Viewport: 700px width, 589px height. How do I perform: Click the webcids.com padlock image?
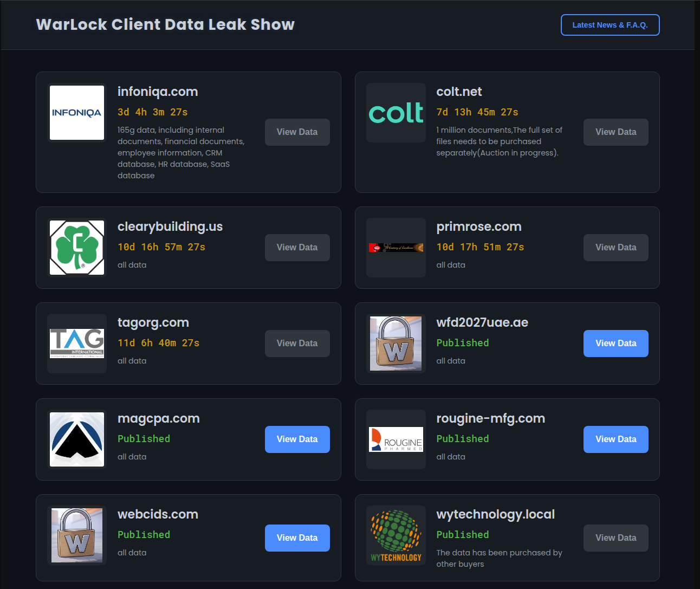[x=77, y=535]
